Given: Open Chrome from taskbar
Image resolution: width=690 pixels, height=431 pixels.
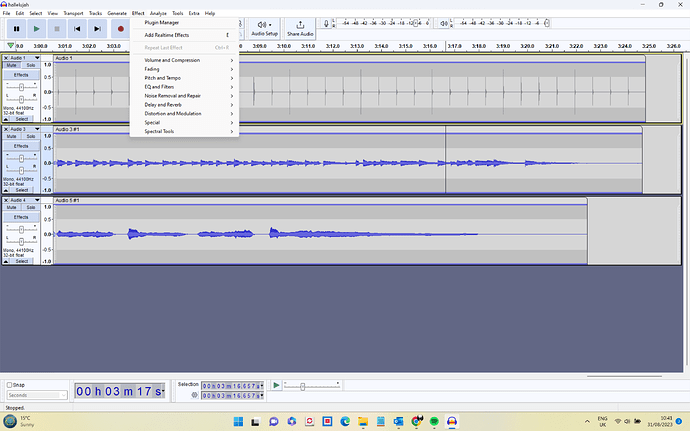Looking at the screenshot, I should [416, 421].
